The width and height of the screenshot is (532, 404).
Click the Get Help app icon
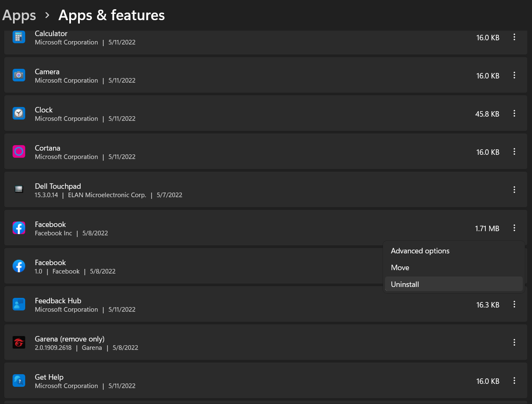19,381
